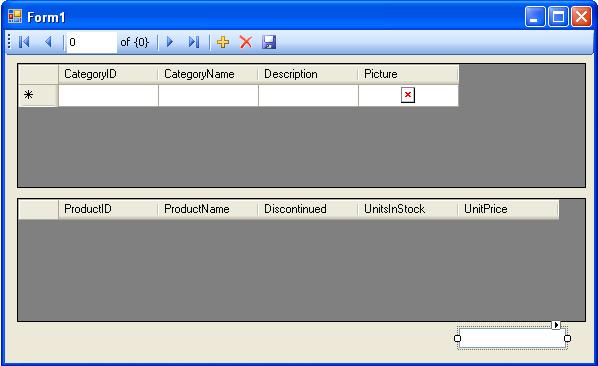Move to the next record

tap(170, 42)
